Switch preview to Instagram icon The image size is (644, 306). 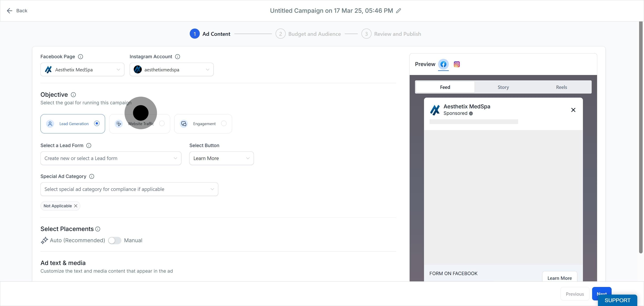(x=457, y=64)
